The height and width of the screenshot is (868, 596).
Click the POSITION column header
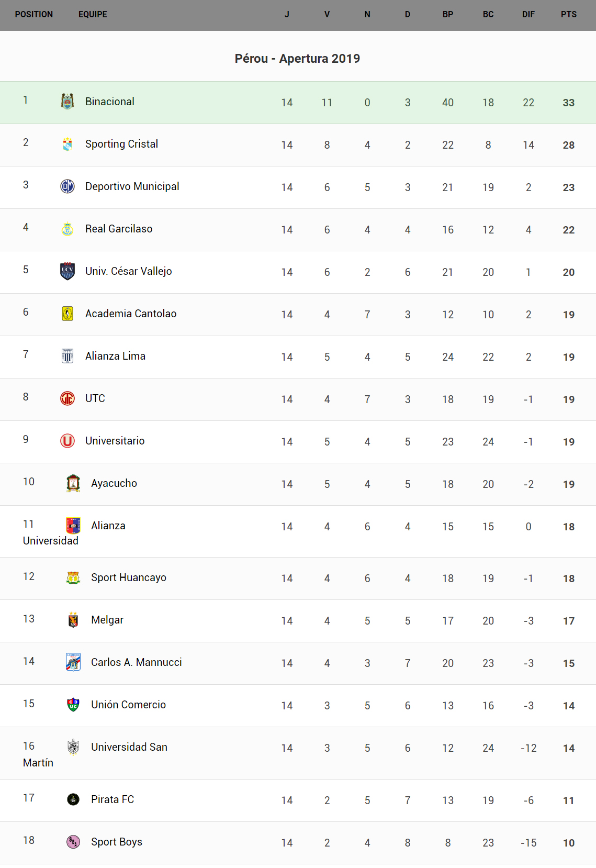click(x=34, y=15)
